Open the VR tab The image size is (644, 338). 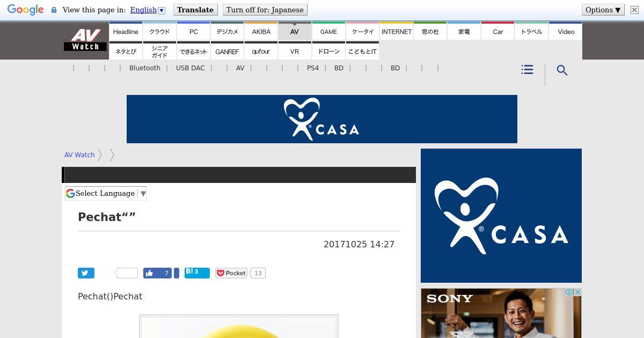click(x=295, y=51)
